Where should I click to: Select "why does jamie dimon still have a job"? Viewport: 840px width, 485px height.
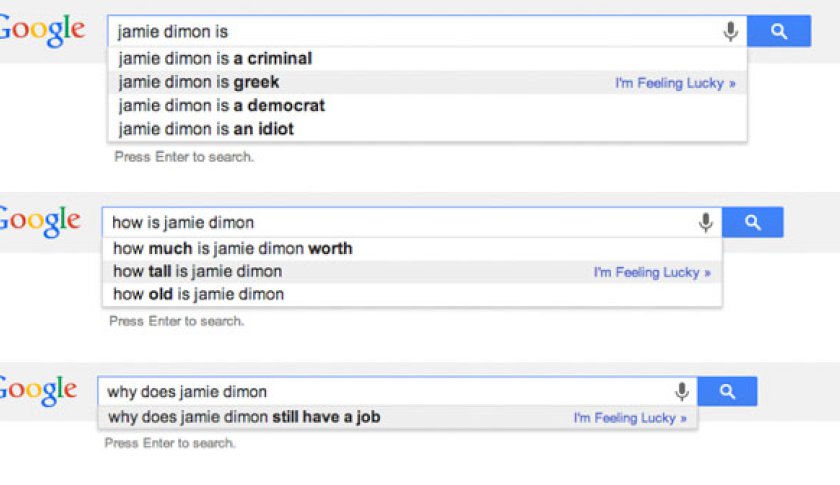[x=243, y=417]
